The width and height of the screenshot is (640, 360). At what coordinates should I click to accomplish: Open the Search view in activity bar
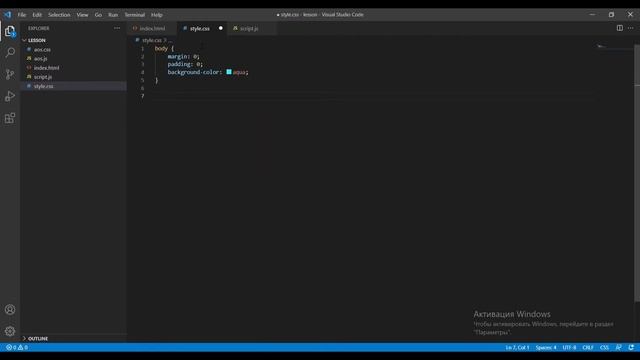click(10, 52)
